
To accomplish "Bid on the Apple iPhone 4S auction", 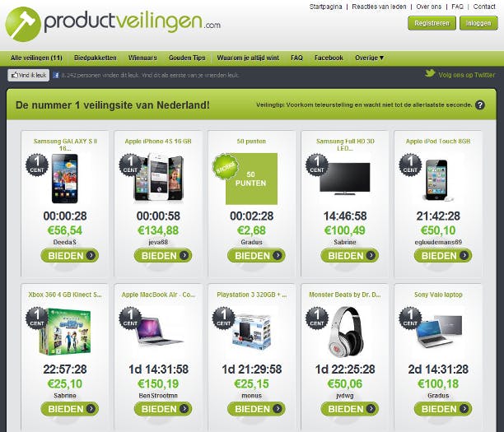I will click(163, 256).
